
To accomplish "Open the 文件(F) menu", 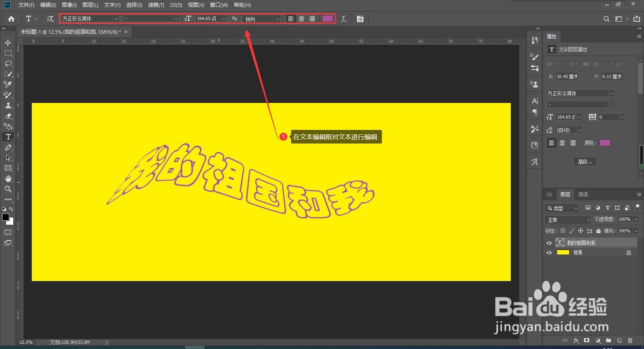I will [26, 5].
